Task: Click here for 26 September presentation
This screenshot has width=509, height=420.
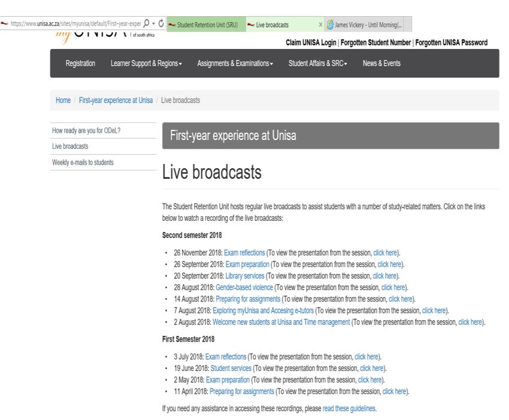Action: 389,264
